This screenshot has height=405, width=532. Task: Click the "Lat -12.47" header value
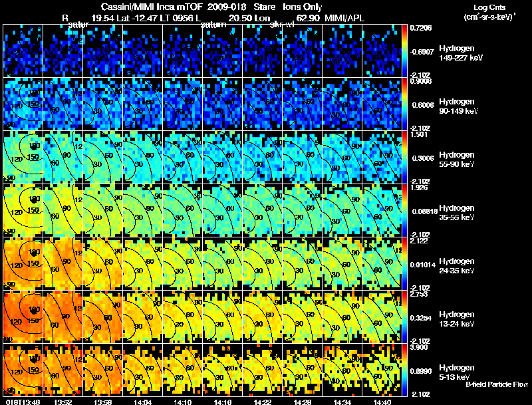[136, 18]
